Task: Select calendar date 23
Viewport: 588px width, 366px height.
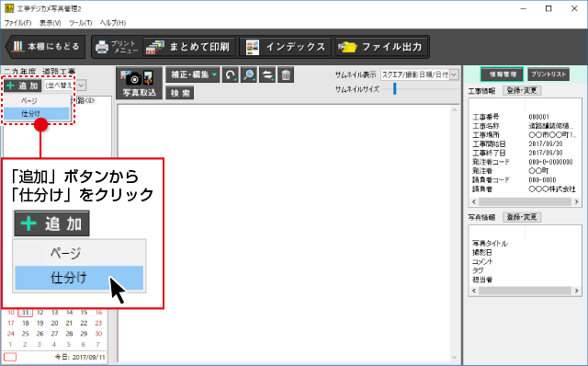Action: (x=98, y=323)
